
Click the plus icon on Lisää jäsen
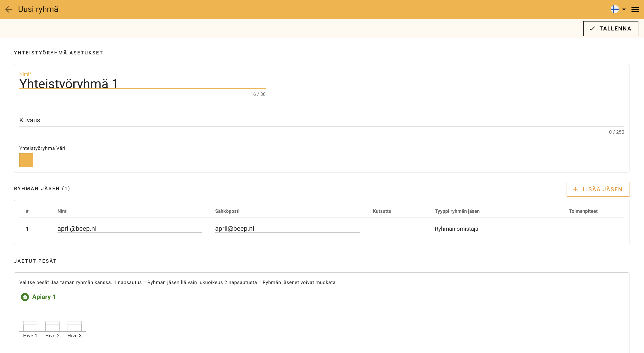(575, 189)
